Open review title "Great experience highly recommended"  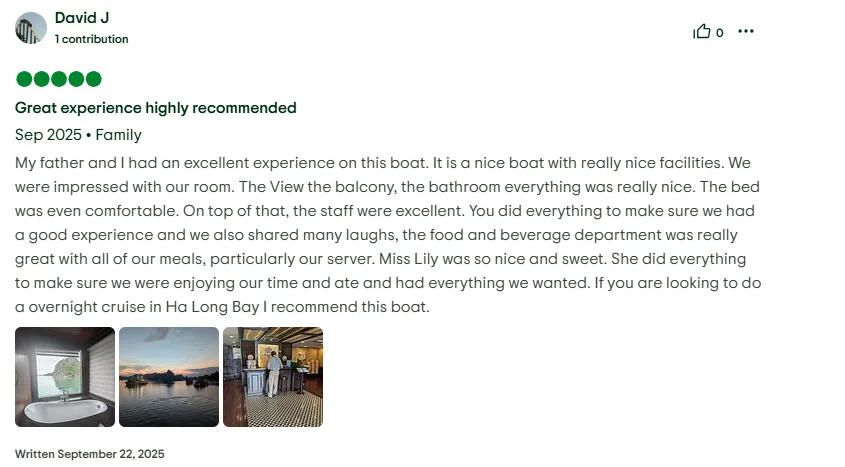(156, 108)
